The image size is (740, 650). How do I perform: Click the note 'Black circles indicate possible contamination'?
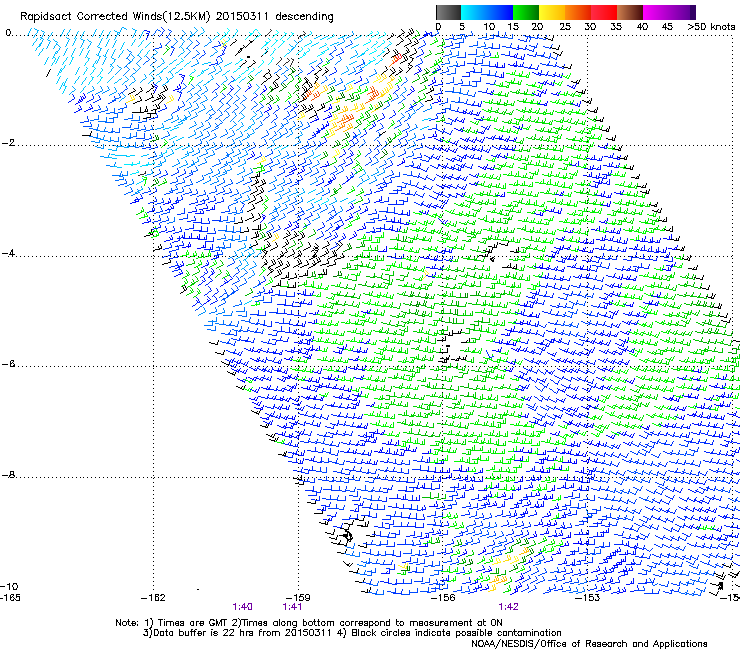[456, 633]
